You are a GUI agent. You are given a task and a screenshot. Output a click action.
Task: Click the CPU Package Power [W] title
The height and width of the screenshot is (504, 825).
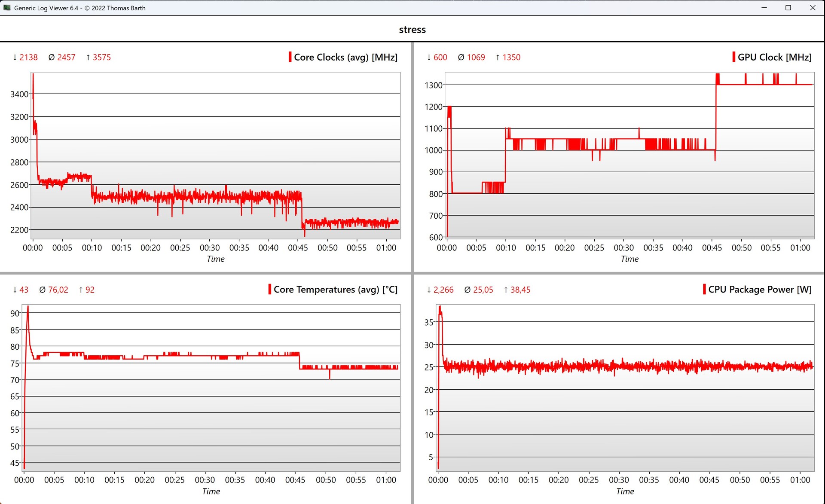tap(760, 289)
